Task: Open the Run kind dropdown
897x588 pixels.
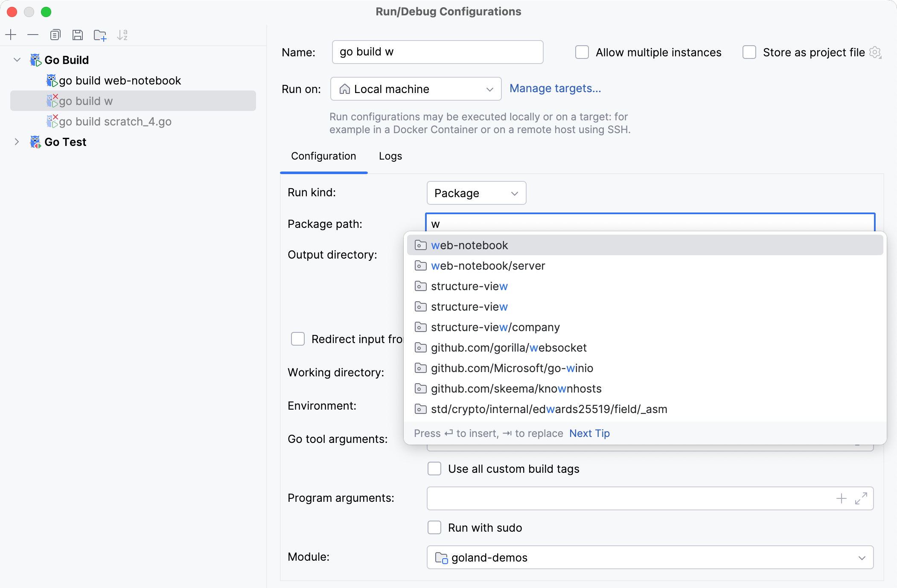Action: pyautogui.click(x=476, y=193)
